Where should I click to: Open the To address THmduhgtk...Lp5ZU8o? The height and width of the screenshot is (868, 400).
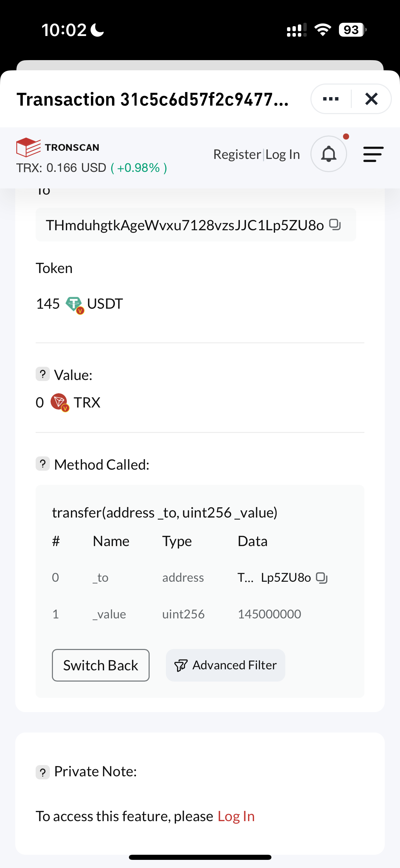(185, 225)
